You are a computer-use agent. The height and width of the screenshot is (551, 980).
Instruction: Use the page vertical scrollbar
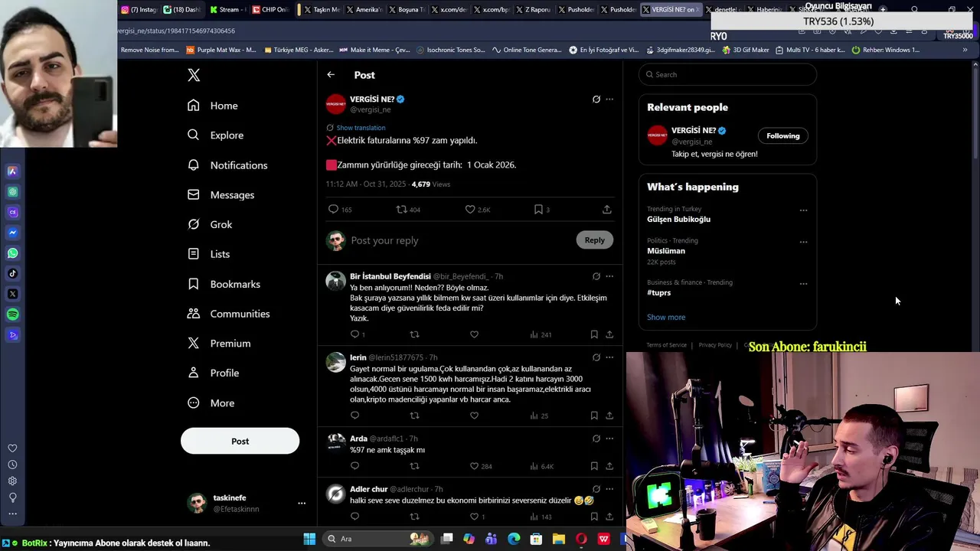[x=975, y=115]
